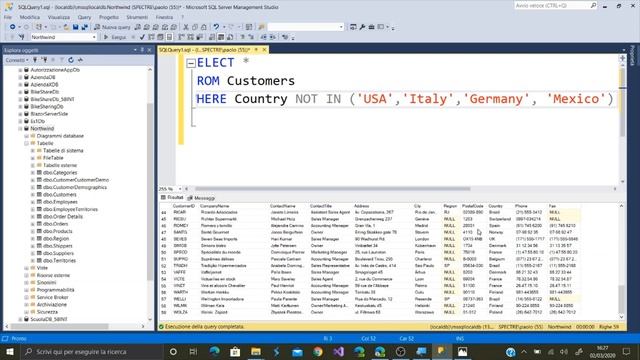Open the Strumenti menu

[x=137, y=17]
